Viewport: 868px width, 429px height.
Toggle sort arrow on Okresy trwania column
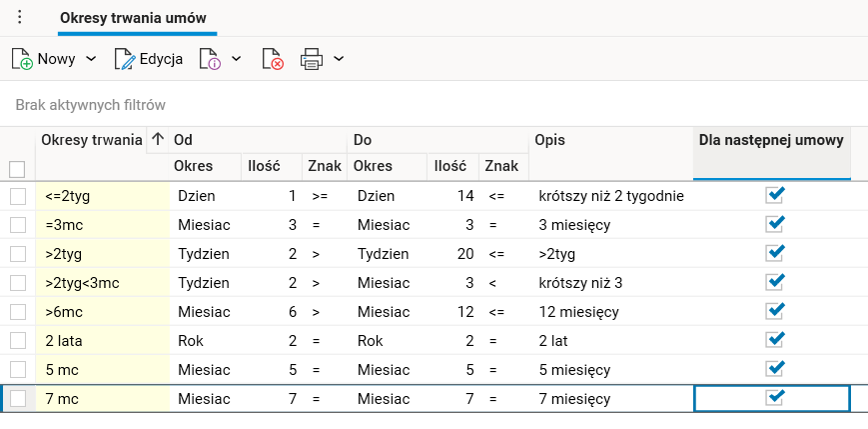coord(158,140)
